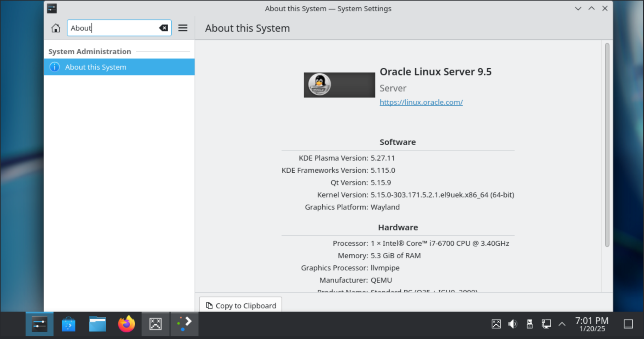
Task: Click the Oracle Linux logo image
Action: pos(339,85)
